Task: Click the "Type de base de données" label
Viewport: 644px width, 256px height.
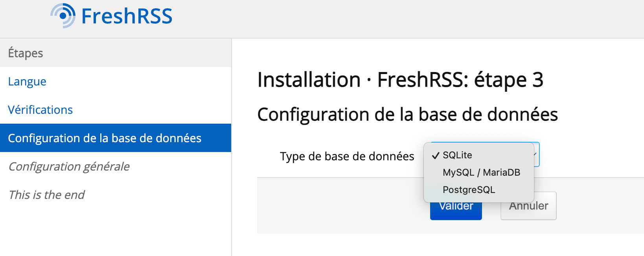Action: 347,156
